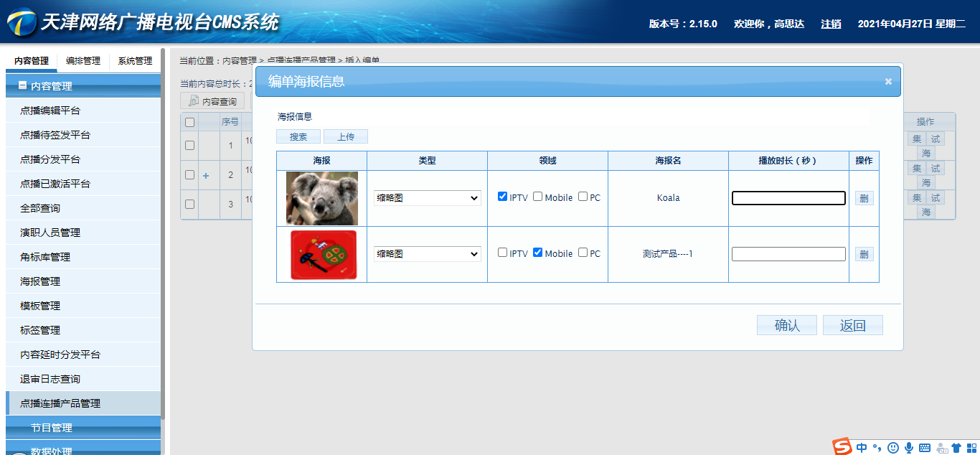Click the red 测试产品----1 poster thumbnail
The image size is (980, 455).
324,255
